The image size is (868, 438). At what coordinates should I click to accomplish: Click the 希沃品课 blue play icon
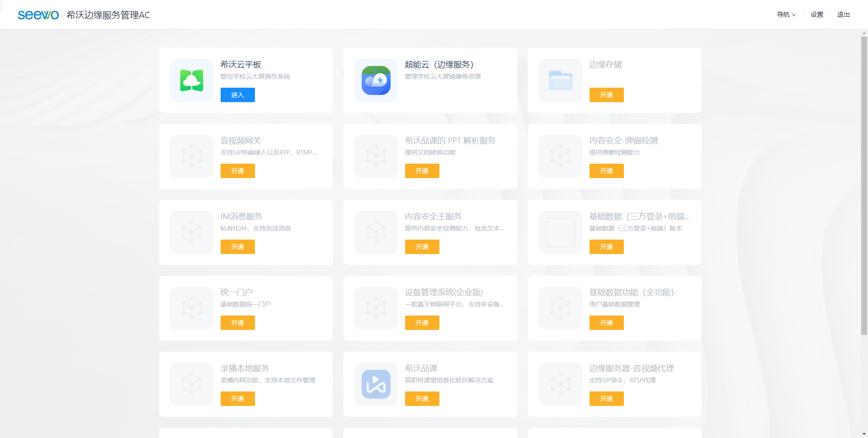(x=376, y=384)
